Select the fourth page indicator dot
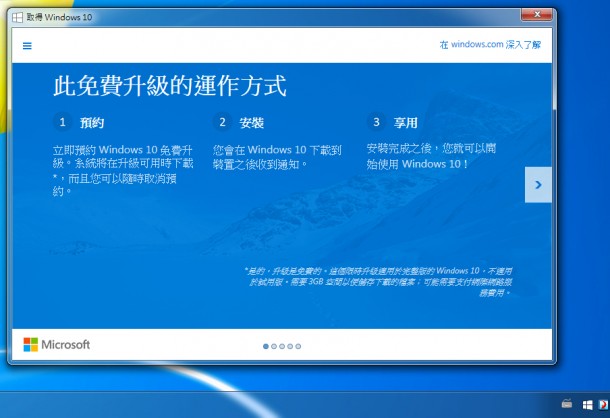 (290, 346)
